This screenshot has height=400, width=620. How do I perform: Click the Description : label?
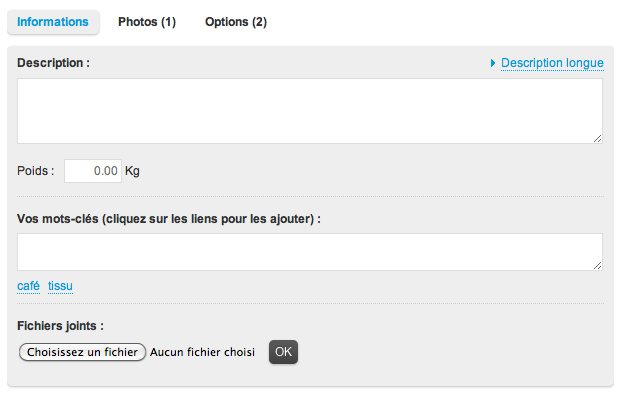click(54, 63)
